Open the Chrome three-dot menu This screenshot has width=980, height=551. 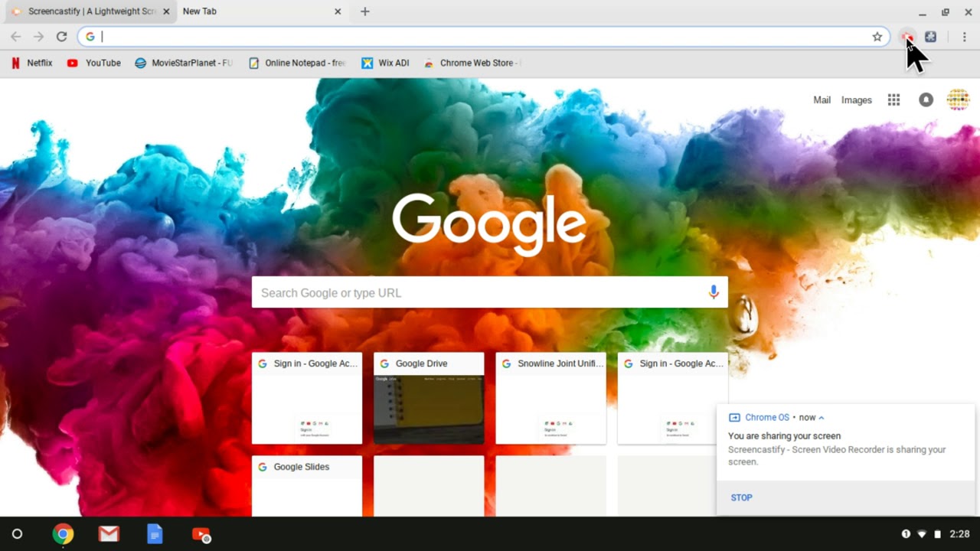pyautogui.click(x=964, y=36)
